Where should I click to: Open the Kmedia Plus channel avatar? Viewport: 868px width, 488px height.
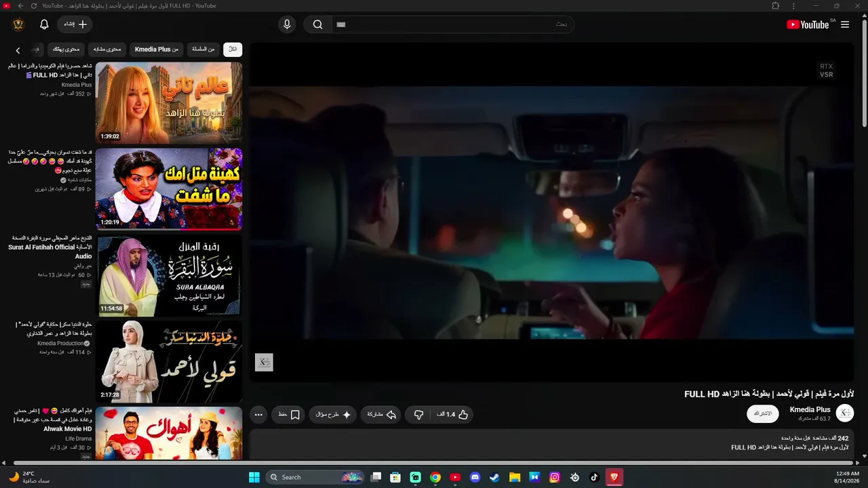click(845, 413)
